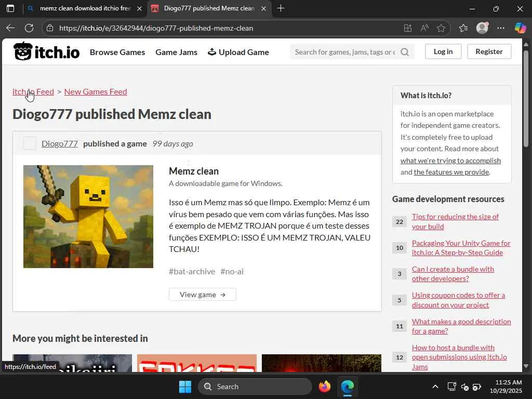This screenshot has width=532, height=399.
Task: Open the network tray icon
Action: pyautogui.click(x=451, y=387)
